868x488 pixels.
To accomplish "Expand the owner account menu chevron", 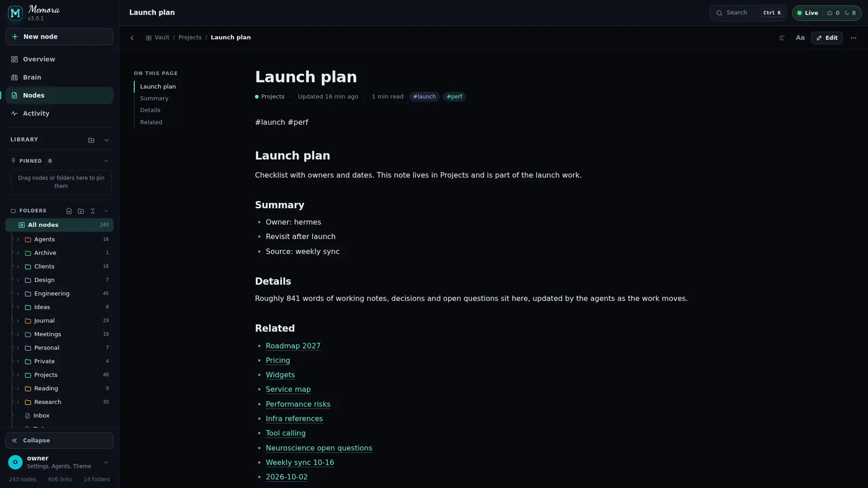I will (x=106, y=463).
